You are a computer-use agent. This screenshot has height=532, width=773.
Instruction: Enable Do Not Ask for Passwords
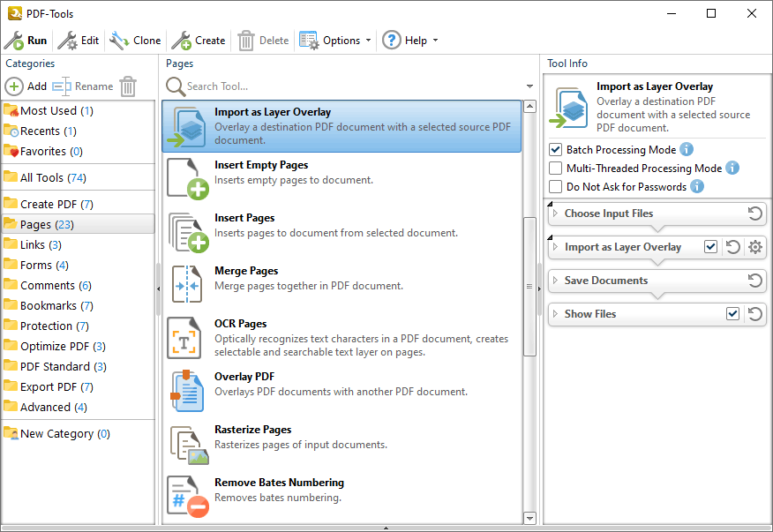point(556,187)
